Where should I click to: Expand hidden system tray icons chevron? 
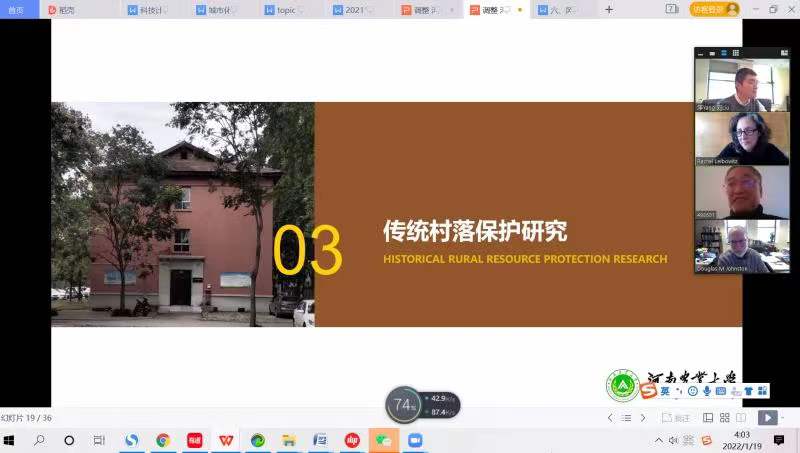pyautogui.click(x=658, y=440)
